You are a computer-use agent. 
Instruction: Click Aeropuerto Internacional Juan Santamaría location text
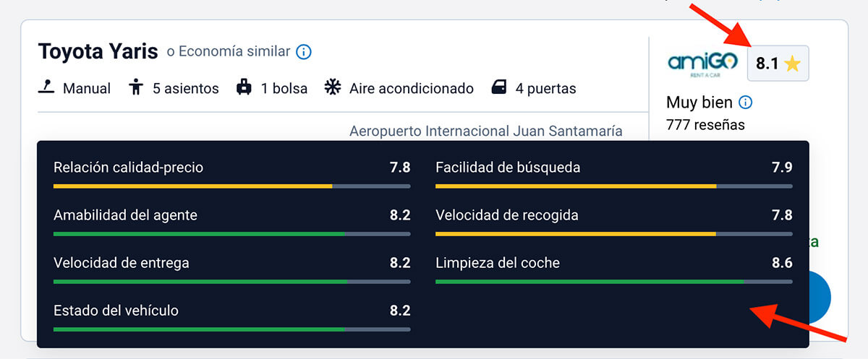click(x=485, y=131)
